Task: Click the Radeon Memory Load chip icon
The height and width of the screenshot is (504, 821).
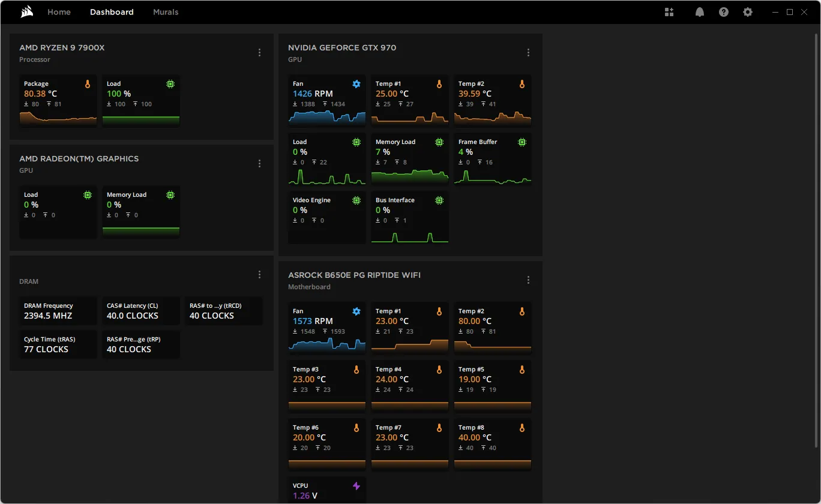Action: (x=170, y=196)
